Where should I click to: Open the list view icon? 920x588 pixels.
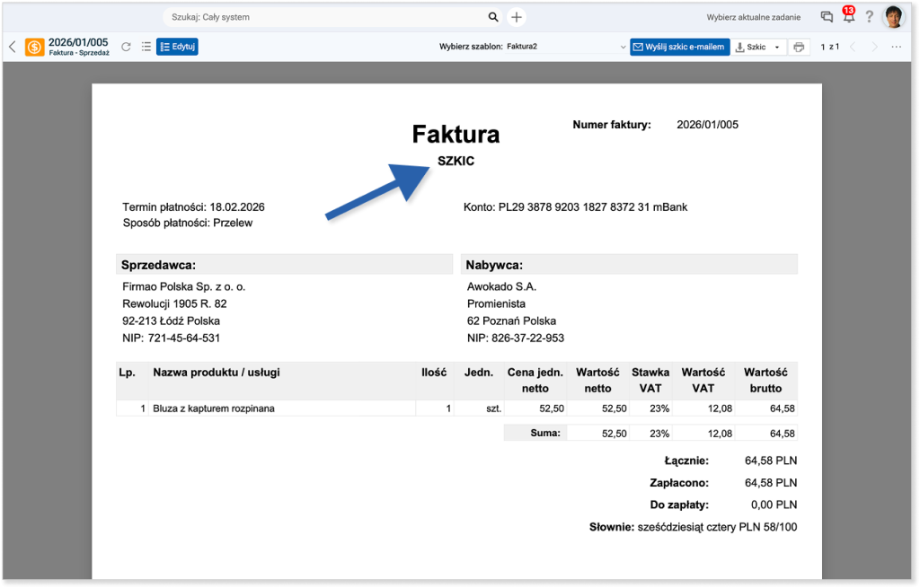146,47
